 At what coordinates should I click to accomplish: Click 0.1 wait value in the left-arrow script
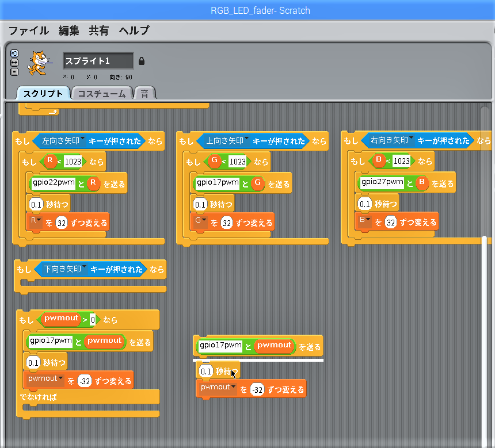(x=36, y=205)
